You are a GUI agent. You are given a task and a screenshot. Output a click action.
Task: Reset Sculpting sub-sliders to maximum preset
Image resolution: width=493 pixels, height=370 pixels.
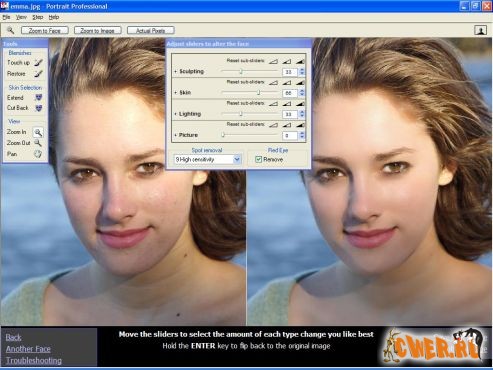[300, 61]
